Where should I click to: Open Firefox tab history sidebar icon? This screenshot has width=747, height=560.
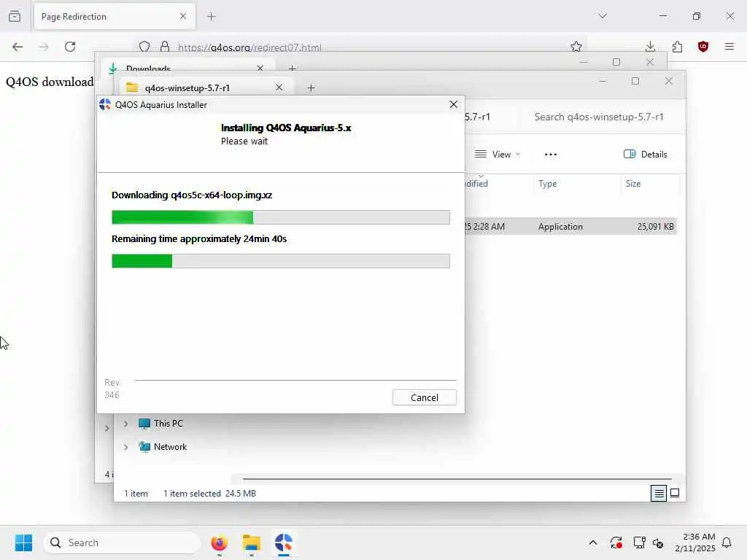(15, 16)
